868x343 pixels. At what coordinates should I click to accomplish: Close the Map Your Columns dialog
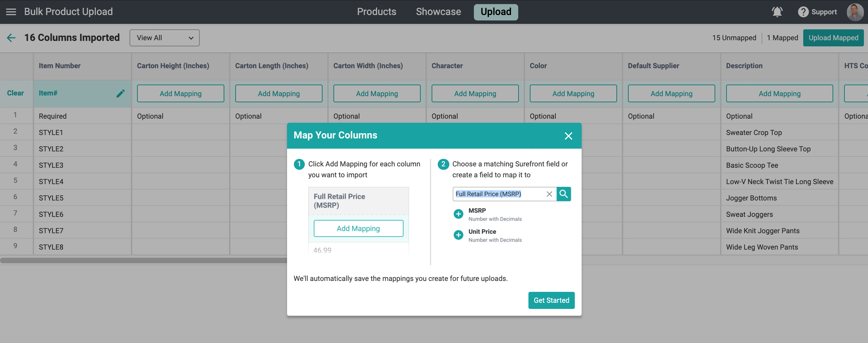click(568, 136)
